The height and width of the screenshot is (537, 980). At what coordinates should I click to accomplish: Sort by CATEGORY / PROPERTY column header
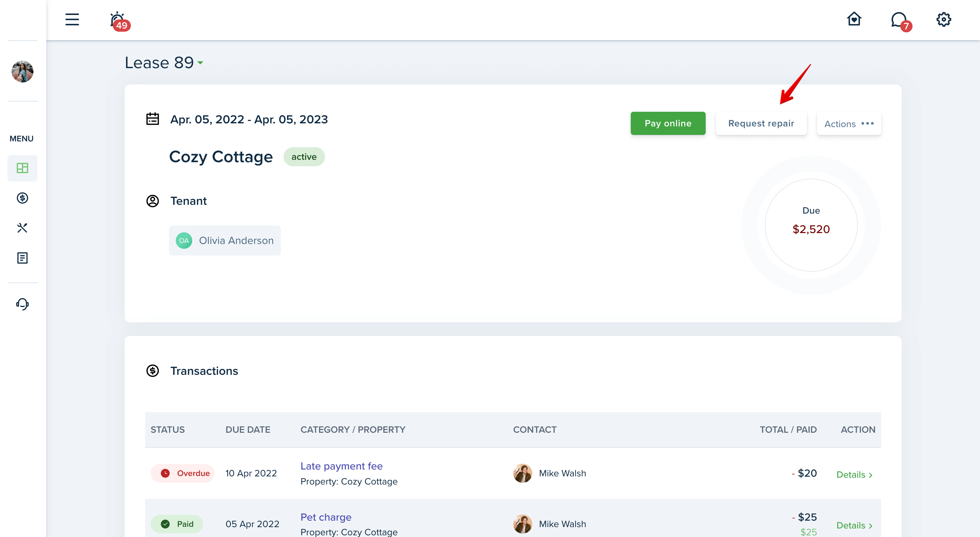point(353,430)
